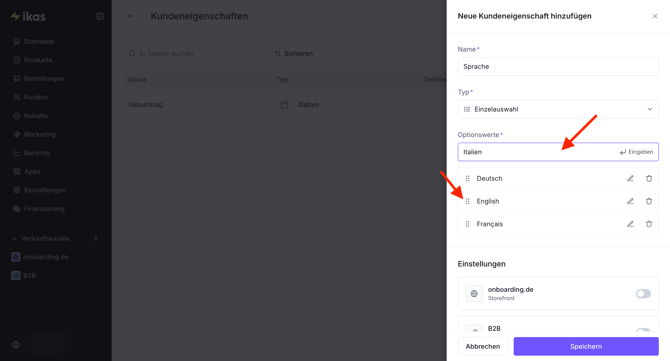The image size is (670, 361).
Task: Collapse the Verkaufskanäle section
Action: (x=15, y=238)
